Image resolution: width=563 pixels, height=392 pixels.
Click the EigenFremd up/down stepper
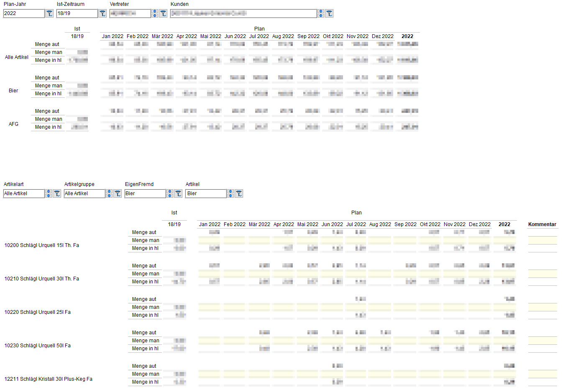(x=170, y=193)
